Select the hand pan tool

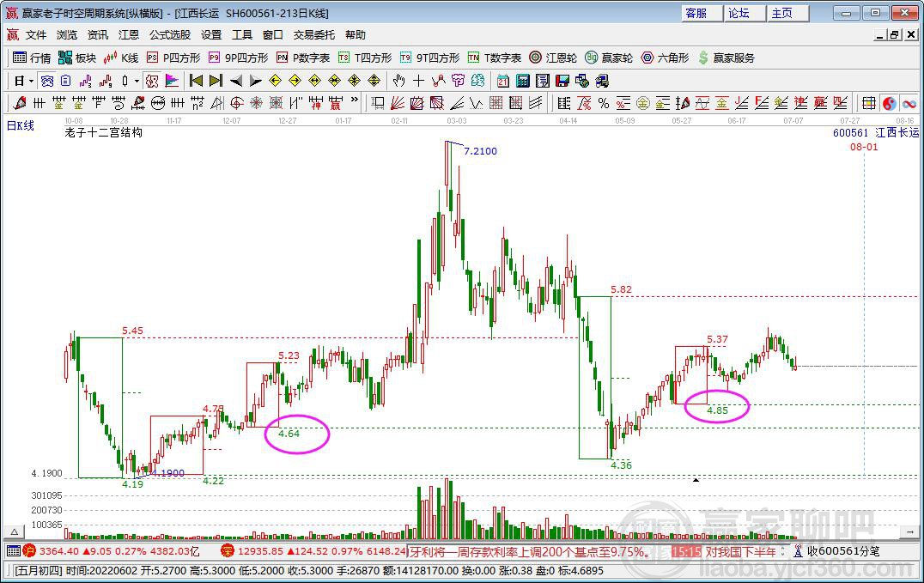399,81
